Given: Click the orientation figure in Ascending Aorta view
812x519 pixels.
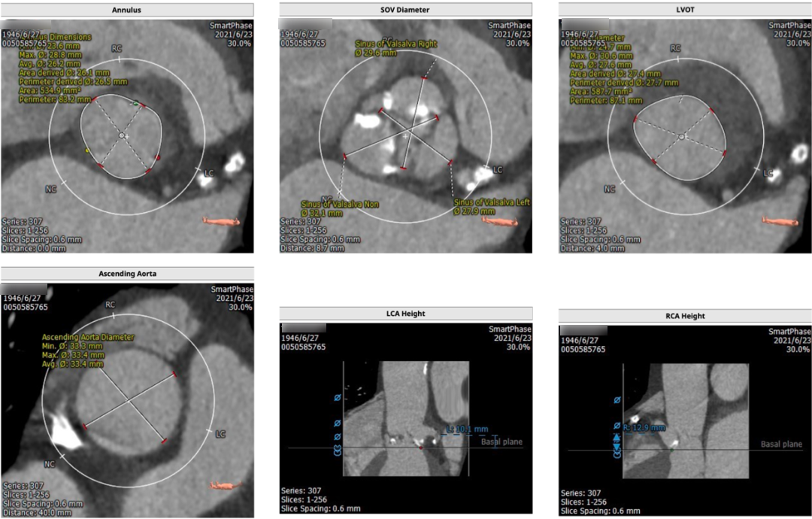Looking at the screenshot, I should click(227, 485).
